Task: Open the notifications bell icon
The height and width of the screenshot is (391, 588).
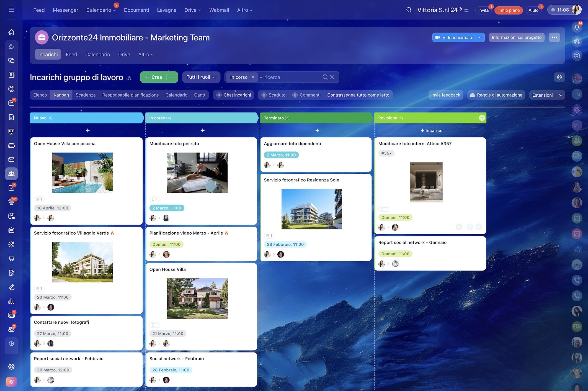Action: point(577,27)
